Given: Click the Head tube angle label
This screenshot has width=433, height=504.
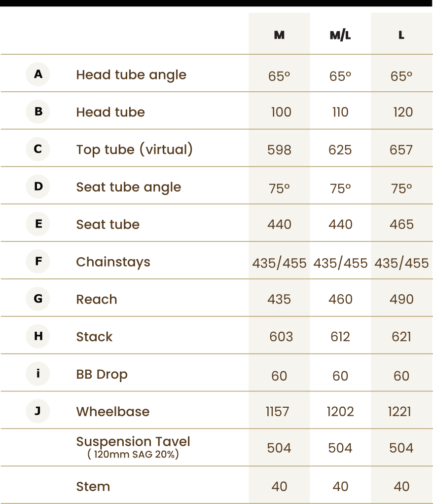Looking at the screenshot, I should [x=131, y=75].
